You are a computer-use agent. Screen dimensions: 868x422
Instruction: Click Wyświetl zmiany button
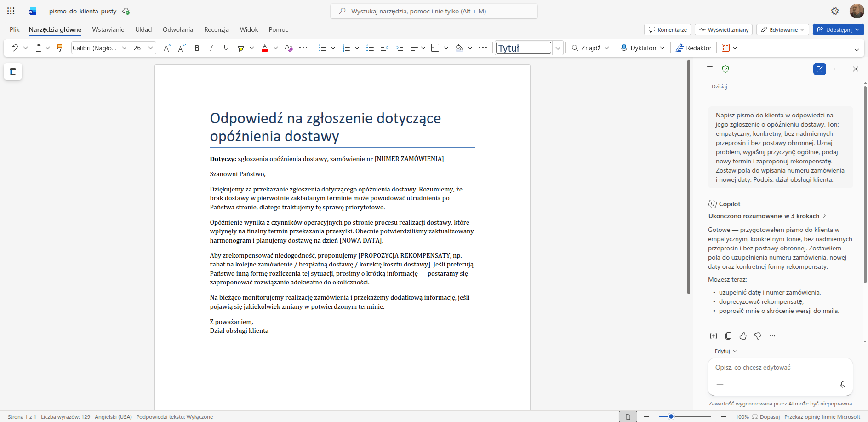pyautogui.click(x=724, y=29)
